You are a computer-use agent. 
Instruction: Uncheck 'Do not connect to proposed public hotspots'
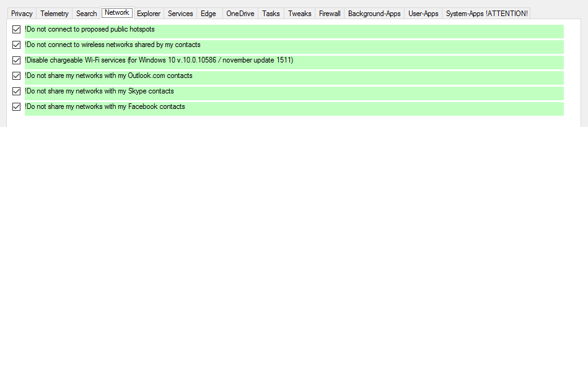point(16,29)
